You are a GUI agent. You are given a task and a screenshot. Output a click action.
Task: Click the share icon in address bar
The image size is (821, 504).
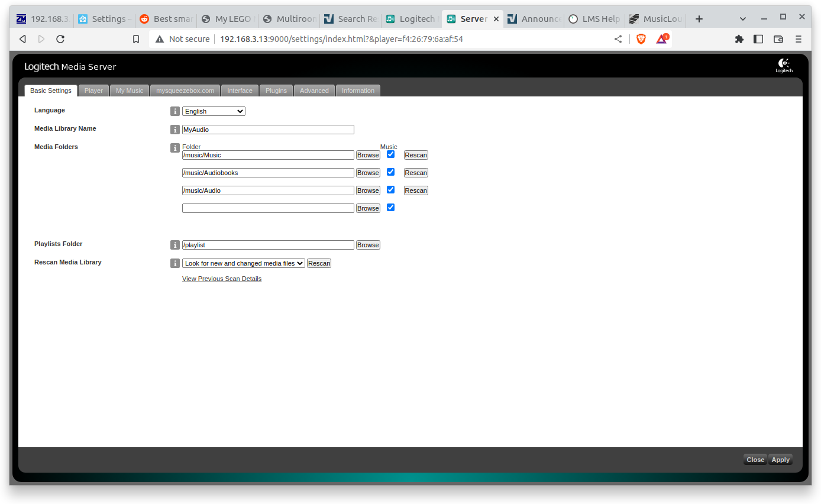(618, 39)
